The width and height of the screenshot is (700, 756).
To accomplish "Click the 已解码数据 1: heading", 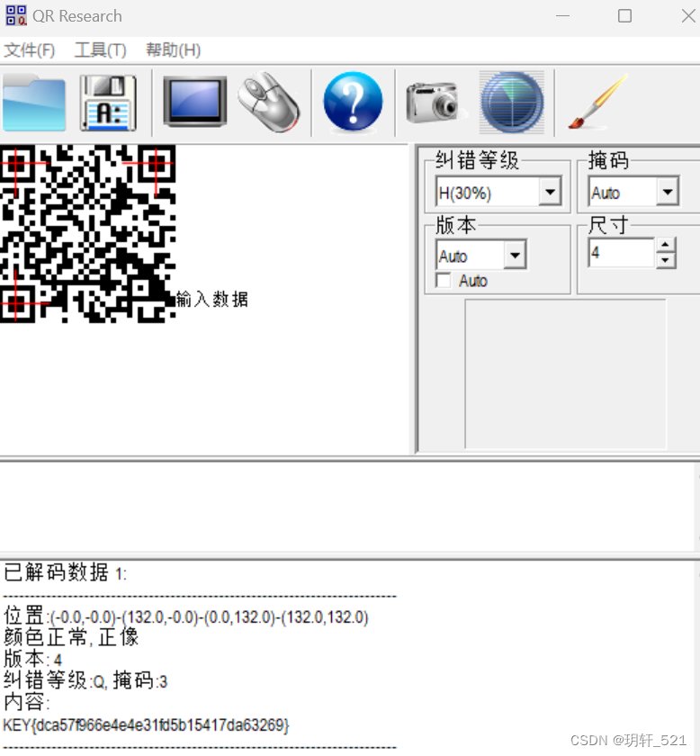I will (65, 572).
